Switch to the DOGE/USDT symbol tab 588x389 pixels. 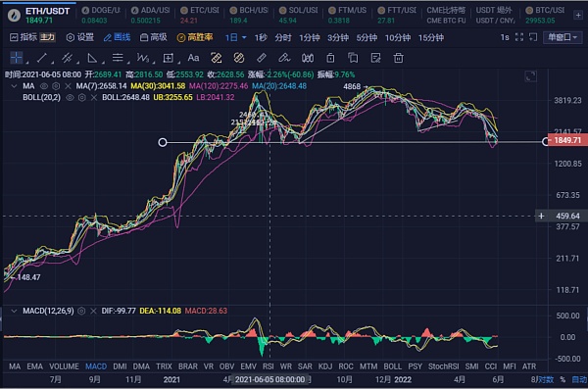click(x=101, y=15)
